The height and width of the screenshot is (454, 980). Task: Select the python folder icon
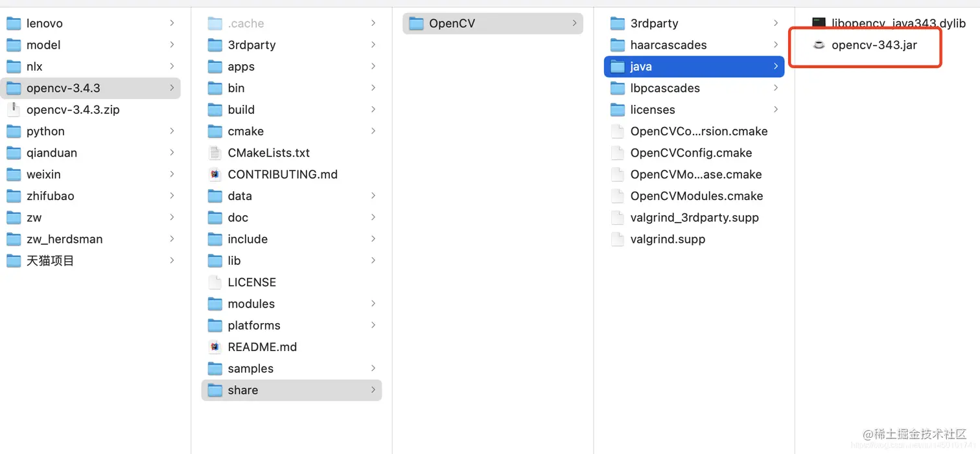(14, 131)
